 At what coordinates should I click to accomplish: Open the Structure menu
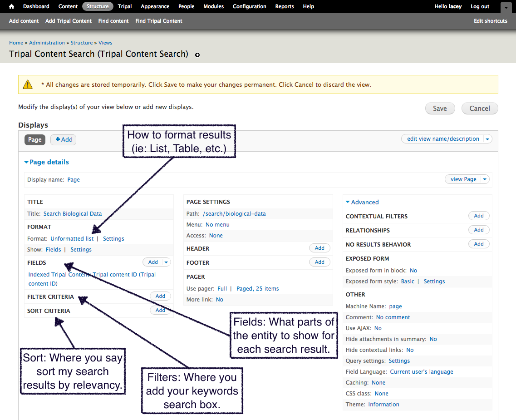pos(98,6)
